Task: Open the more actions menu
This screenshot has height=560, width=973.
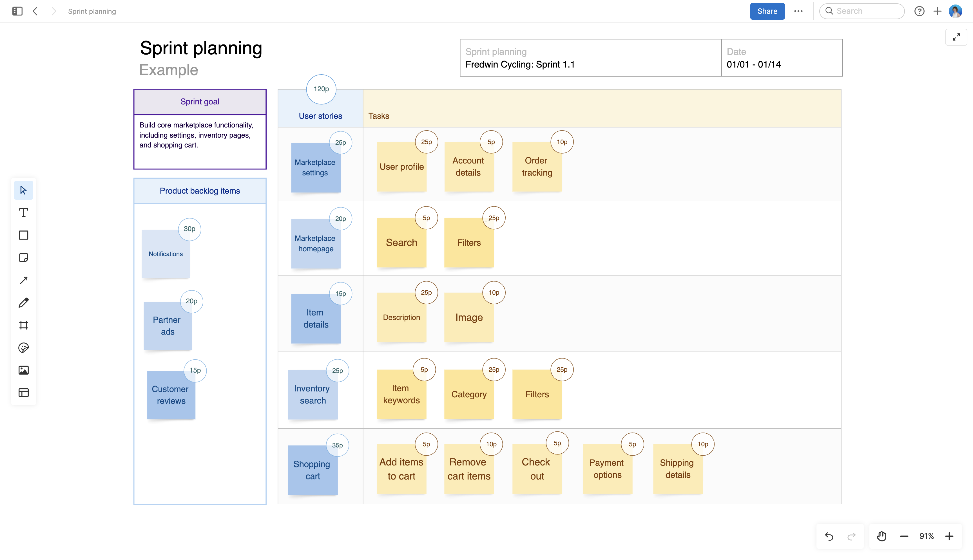Action: click(x=799, y=11)
